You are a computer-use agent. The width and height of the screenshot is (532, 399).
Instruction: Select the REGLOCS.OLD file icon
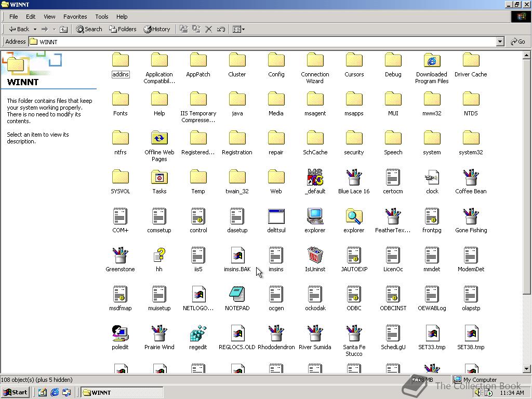[237, 333]
